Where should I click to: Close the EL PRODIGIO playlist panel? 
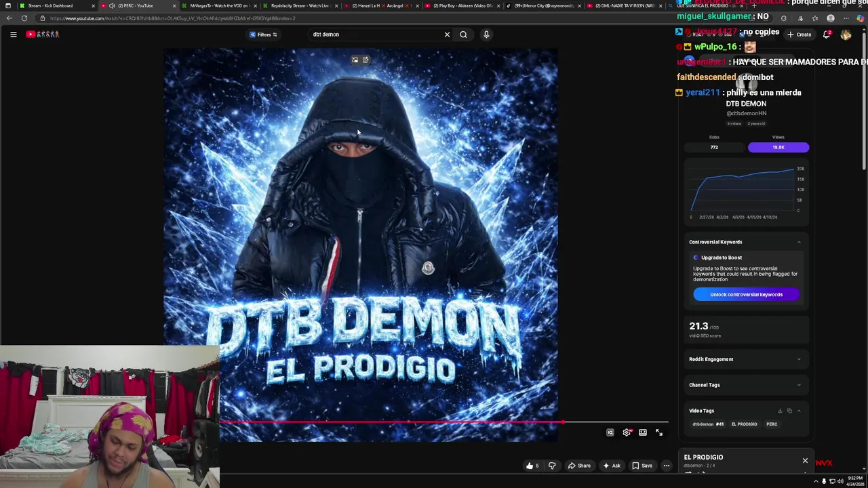click(805, 461)
